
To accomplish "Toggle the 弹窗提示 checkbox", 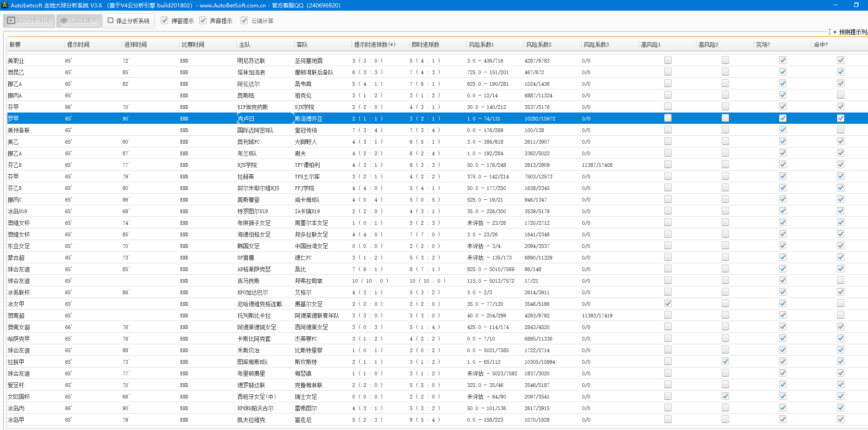I will [164, 21].
